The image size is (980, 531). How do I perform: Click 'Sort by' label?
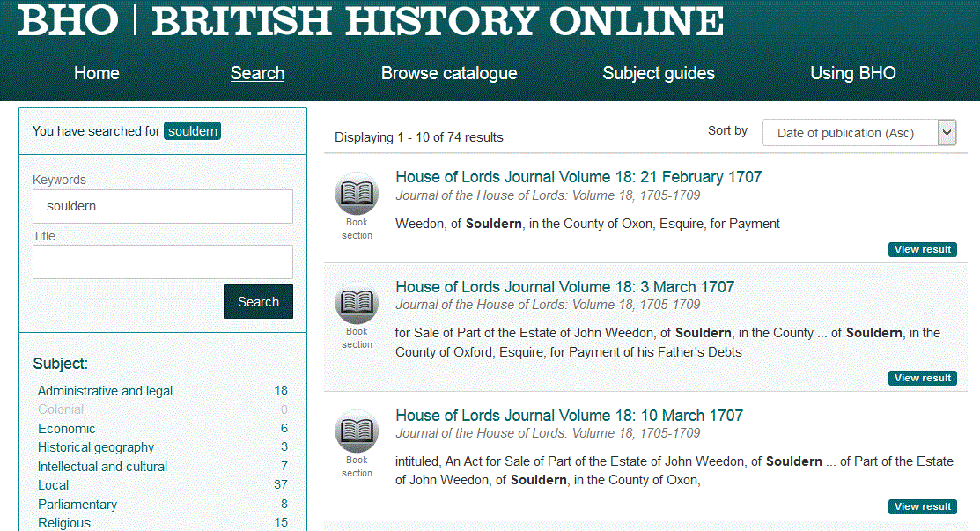coord(727,130)
